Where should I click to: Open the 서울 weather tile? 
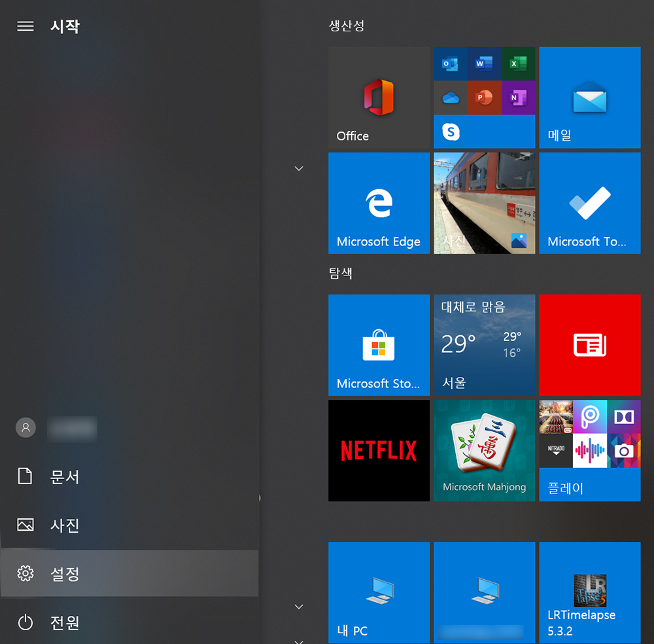tap(484, 345)
